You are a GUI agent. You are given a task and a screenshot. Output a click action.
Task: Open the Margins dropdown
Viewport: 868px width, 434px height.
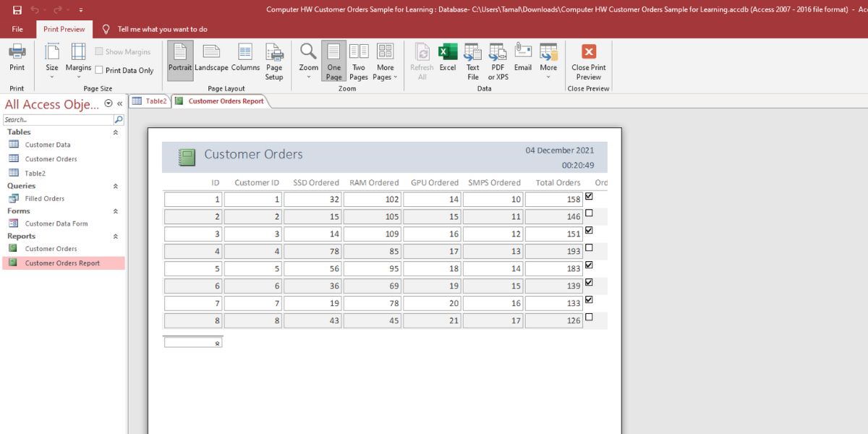pos(78,61)
